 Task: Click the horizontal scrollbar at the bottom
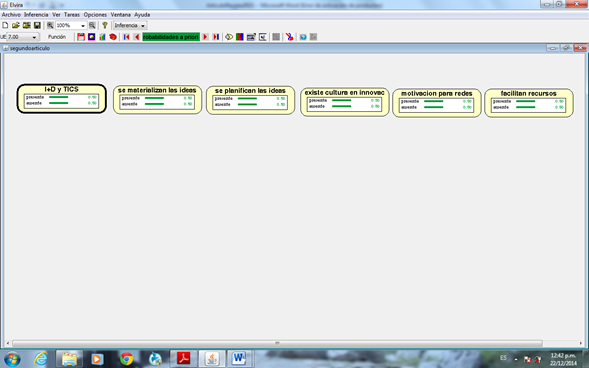[277, 343]
